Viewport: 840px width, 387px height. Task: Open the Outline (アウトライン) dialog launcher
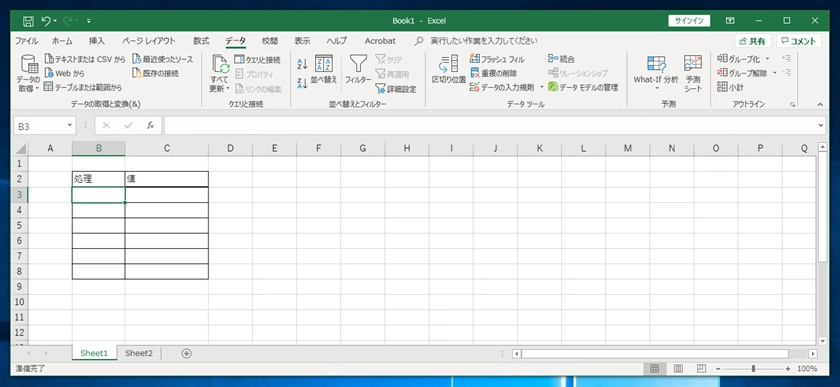[x=792, y=105]
